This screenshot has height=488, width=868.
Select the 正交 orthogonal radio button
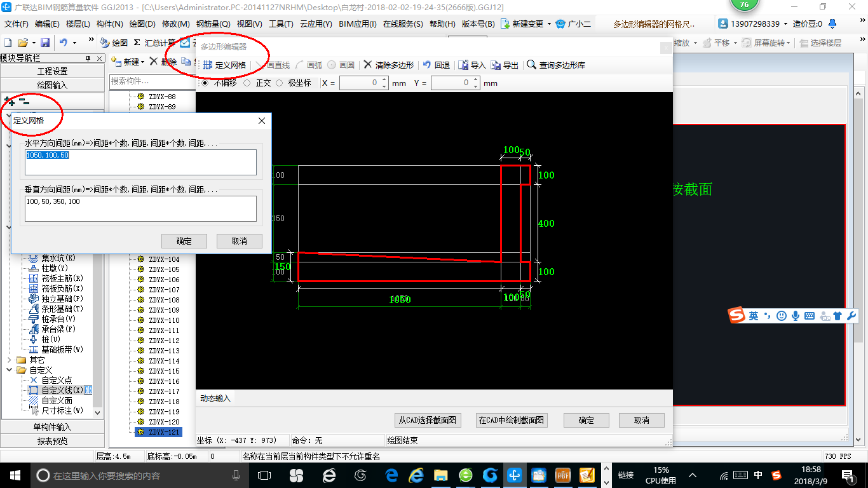[247, 83]
